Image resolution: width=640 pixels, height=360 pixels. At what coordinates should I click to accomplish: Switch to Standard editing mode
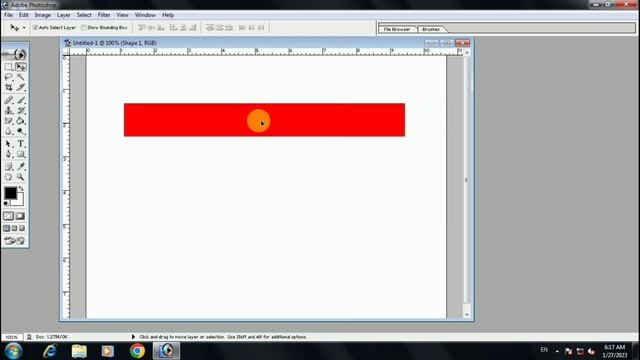tap(9, 216)
